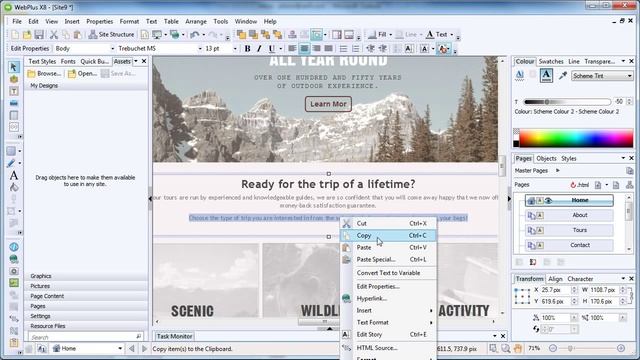Click the Publish site globe icon
This screenshot has width=640, height=360.
(x=175, y=35)
